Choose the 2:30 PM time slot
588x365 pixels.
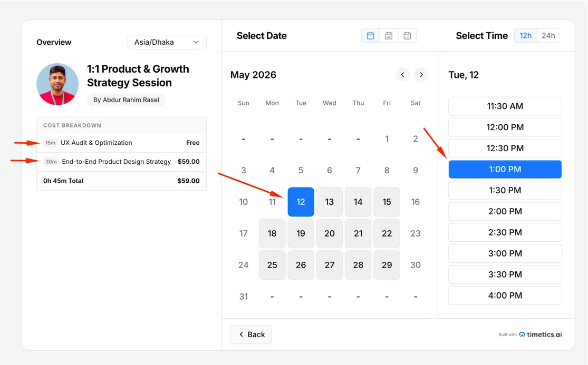505,232
